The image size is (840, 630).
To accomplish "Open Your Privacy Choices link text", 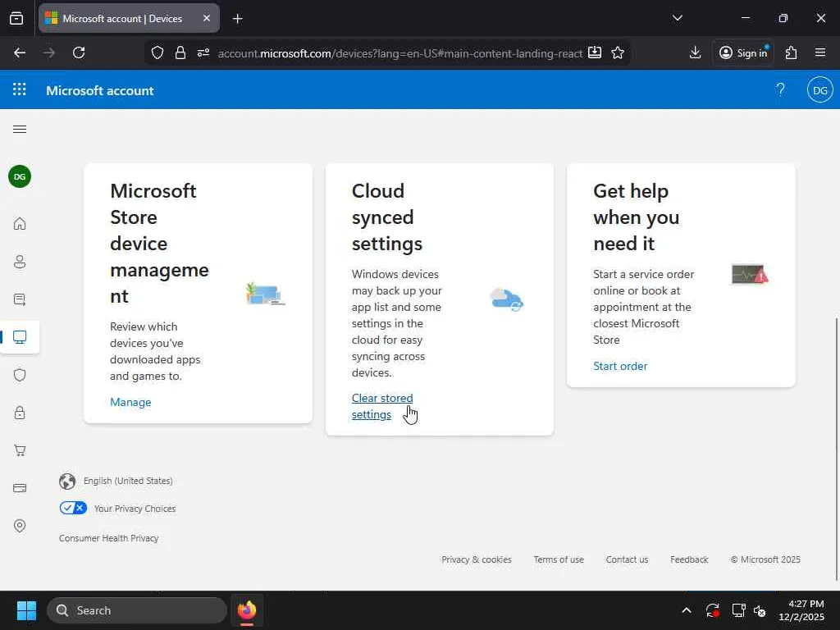I will (135, 509).
